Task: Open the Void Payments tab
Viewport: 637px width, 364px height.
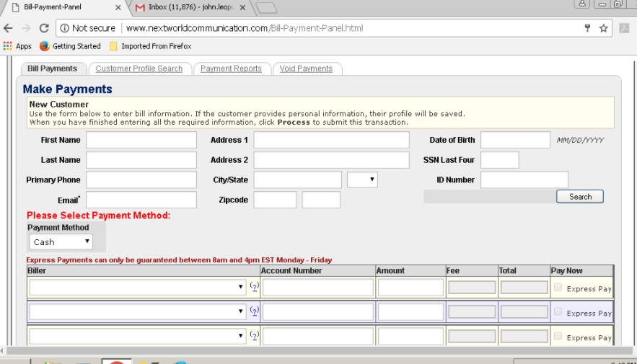Action: (306, 68)
